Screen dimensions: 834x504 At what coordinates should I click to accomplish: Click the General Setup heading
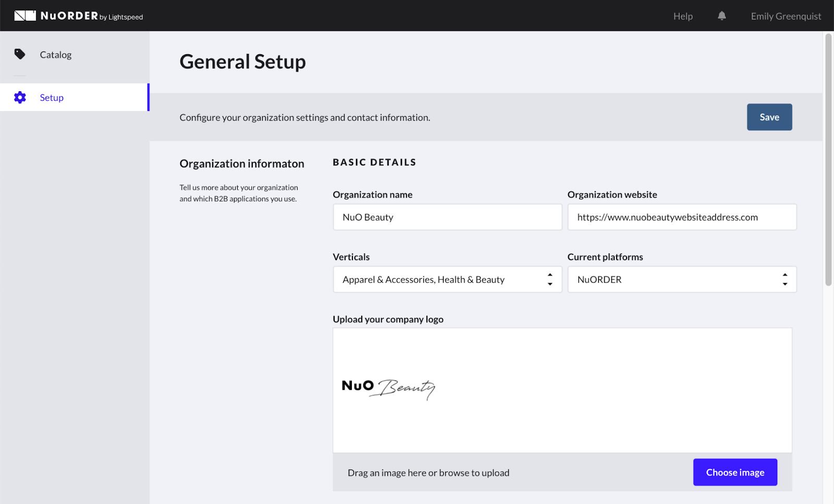click(x=242, y=62)
